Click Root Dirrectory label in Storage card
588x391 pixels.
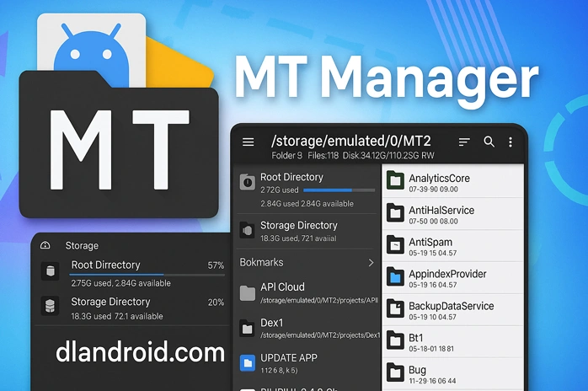click(x=106, y=265)
